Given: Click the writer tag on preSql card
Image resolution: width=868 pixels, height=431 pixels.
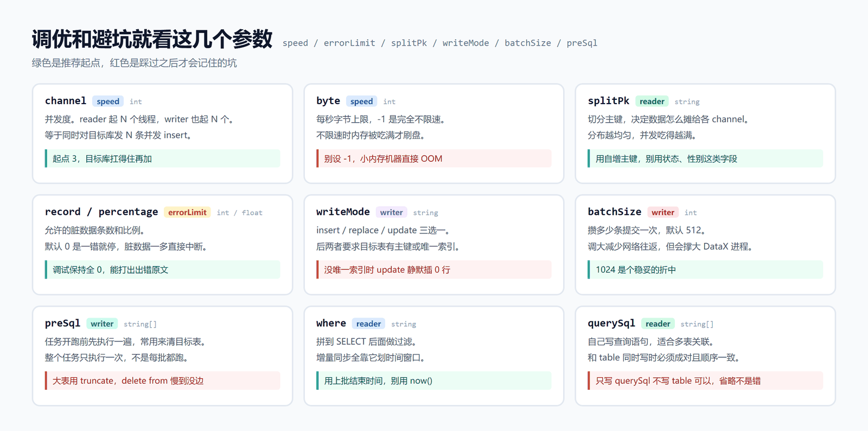Looking at the screenshot, I should pyautogui.click(x=102, y=324).
